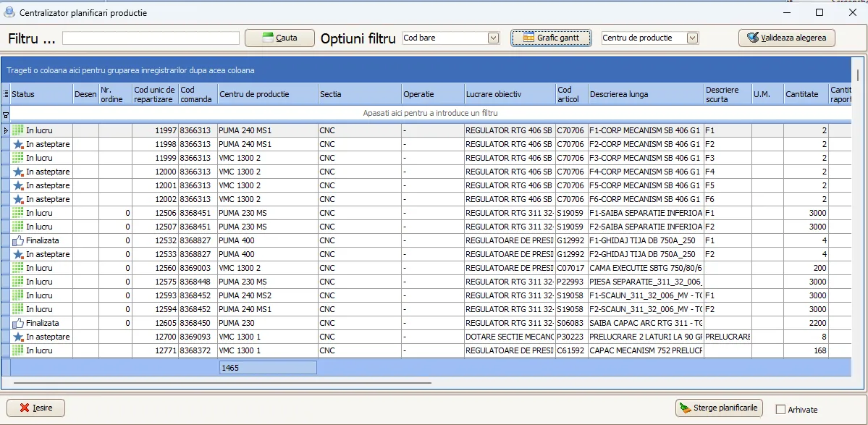Click the Nr. ordine column header
Viewport: 868px width, 425px height.
click(115, 94)
